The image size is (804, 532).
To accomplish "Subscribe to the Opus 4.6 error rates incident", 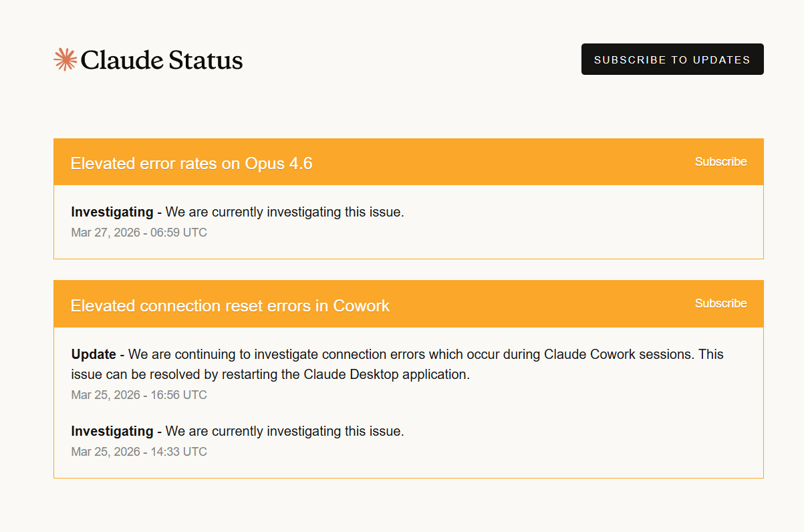I will coord(721,162).
